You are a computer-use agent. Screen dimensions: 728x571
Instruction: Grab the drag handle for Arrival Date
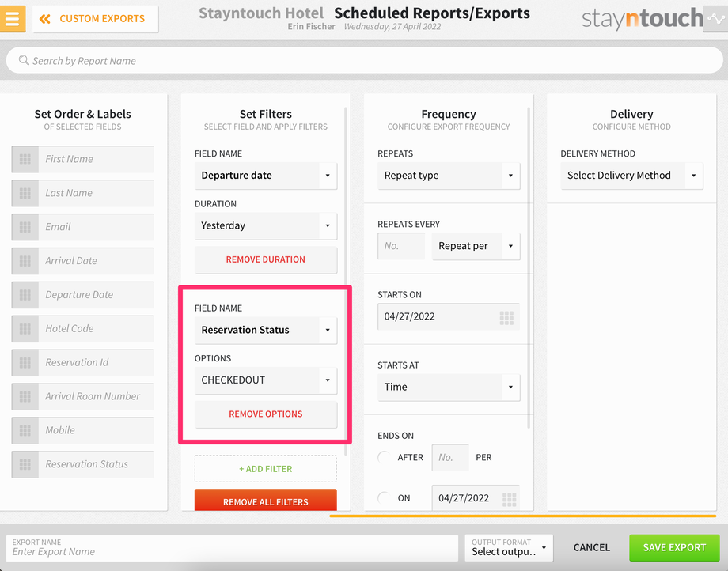pos(25,261)
